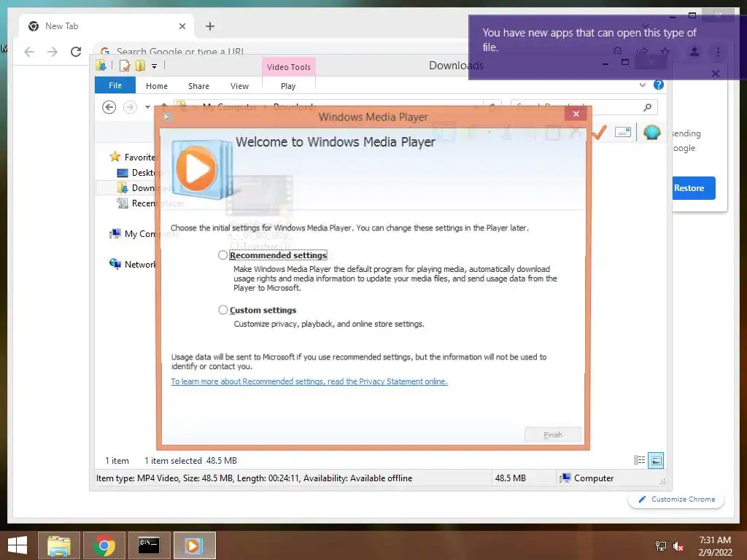Click the Media Player title bar icon
The height and width of the screenshot is (560, 747).
coord(167,117)
